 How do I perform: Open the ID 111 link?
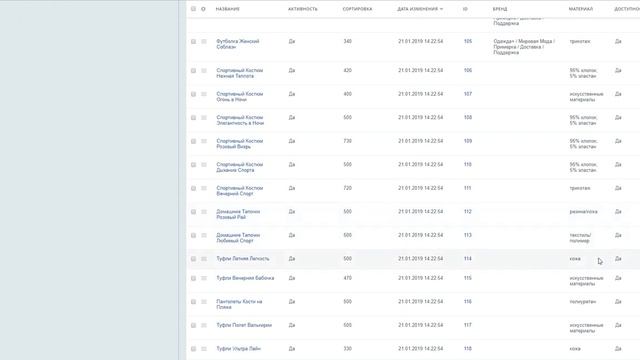click(x=467, y=189)
